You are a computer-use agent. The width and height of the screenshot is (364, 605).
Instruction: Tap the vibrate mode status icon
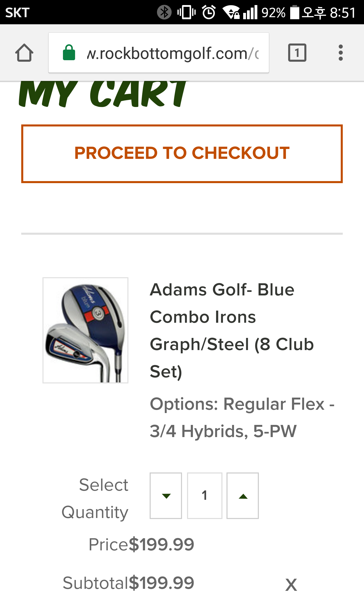pos(187,12)
